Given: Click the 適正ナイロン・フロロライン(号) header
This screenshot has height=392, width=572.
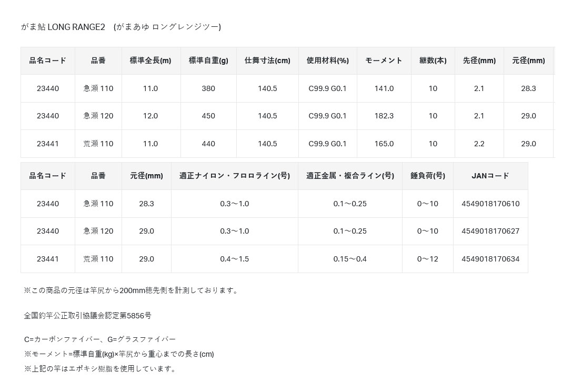Looking at the screenshot, I should [234, 176].
